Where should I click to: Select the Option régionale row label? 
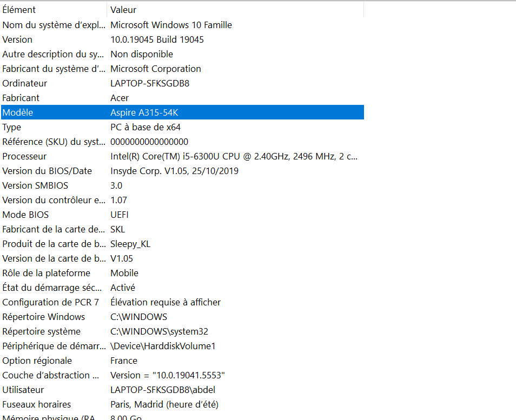(37, 361)
